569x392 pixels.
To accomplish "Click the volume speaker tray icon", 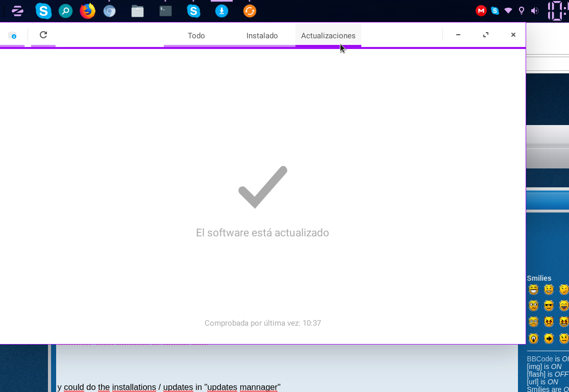I will 534,11.
